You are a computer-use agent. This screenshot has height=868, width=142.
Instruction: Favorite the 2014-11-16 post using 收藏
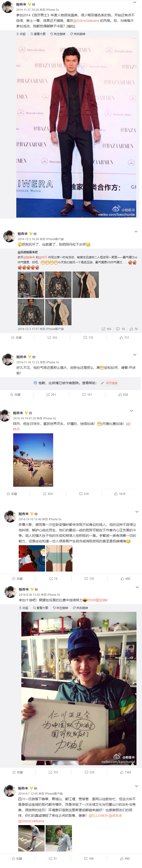click(x=15, y=394)
